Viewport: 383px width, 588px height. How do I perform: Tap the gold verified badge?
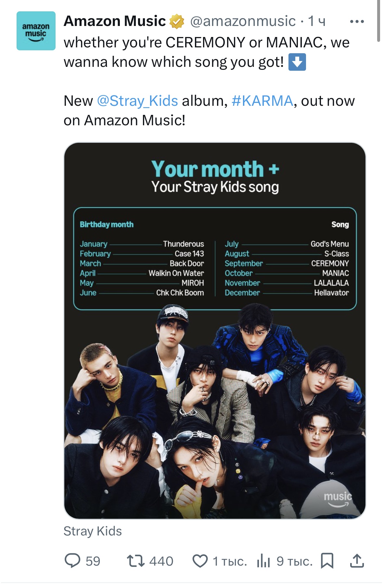[x=176, y=21]
